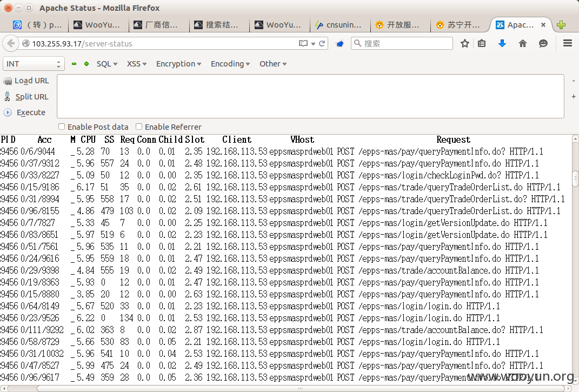This screenshot has width=579, height=392.
Task: Enable the Post data checkbox
Action: 62,127
